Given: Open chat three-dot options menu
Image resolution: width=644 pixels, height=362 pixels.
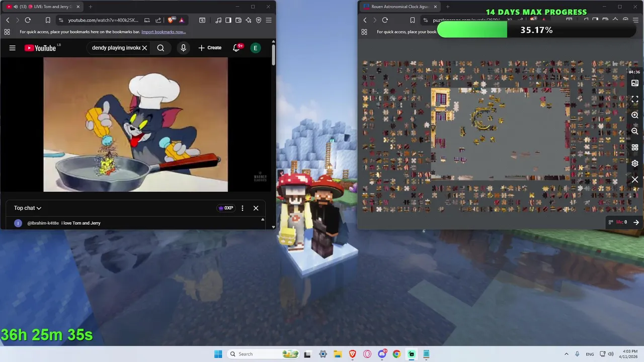Looking at the screenshot, I should [243, 208].
